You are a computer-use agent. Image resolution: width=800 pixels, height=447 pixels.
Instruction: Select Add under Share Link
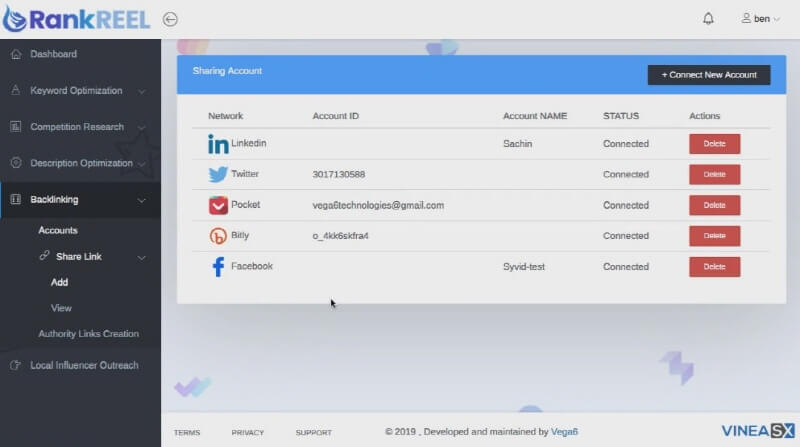click(59, 282)
